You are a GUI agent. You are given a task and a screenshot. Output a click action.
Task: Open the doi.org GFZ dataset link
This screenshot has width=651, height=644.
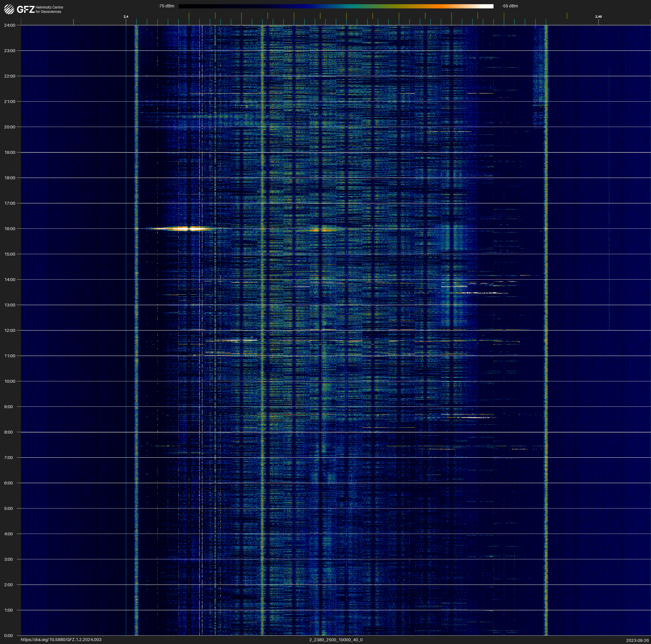pyautogui.click(x=61, y=639)
